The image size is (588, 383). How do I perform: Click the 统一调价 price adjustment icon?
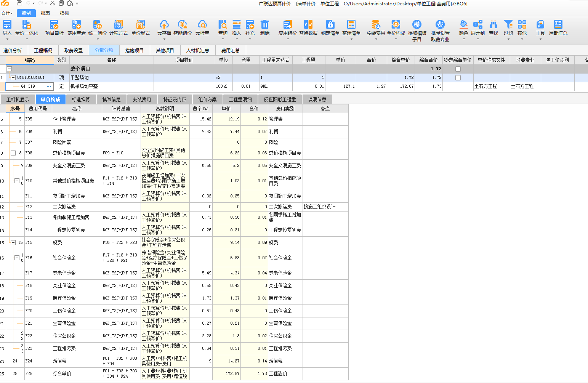(97, 25)
